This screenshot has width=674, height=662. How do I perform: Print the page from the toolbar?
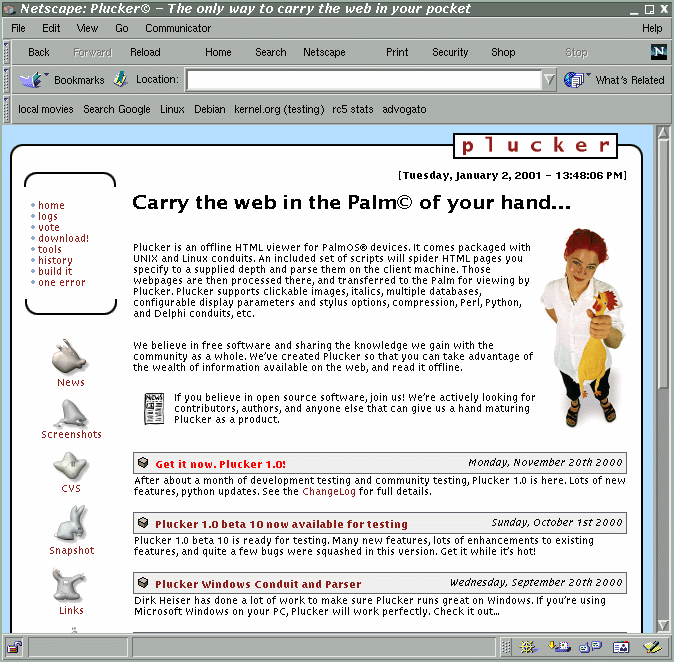click(397, 52)
